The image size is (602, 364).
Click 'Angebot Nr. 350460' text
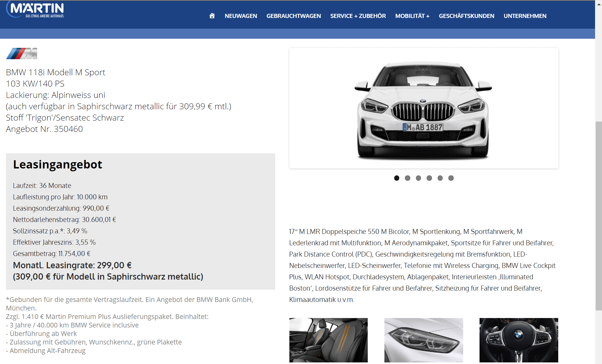(x=44, y=129)
